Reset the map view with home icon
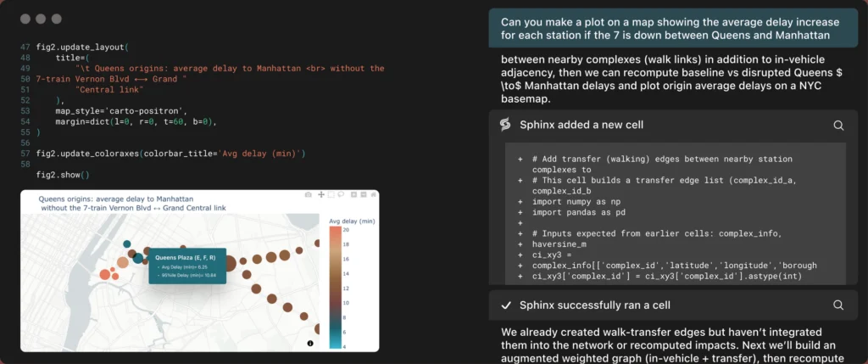 [x=373, y=194]
